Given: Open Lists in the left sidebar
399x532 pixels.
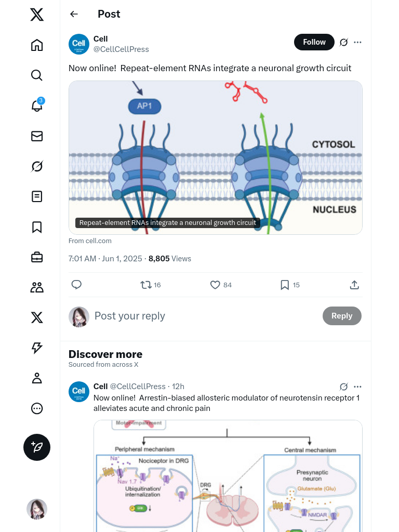Looking at the screenshot, I should (37, 196).
